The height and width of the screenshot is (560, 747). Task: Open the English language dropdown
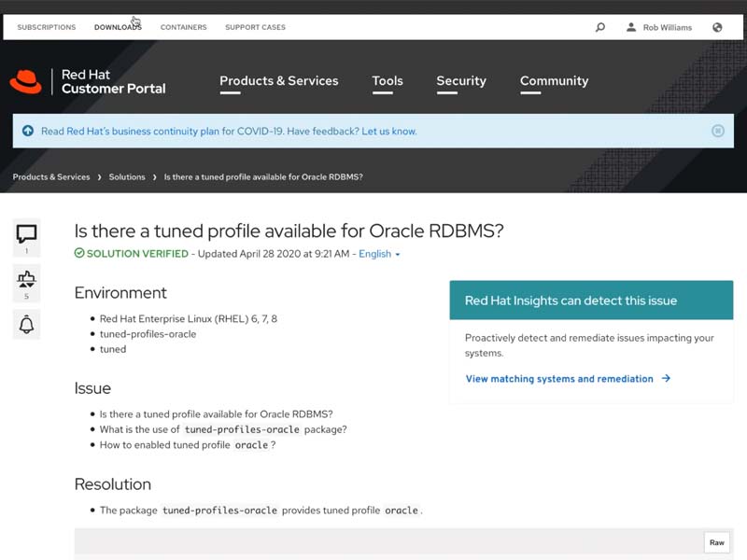379,254
